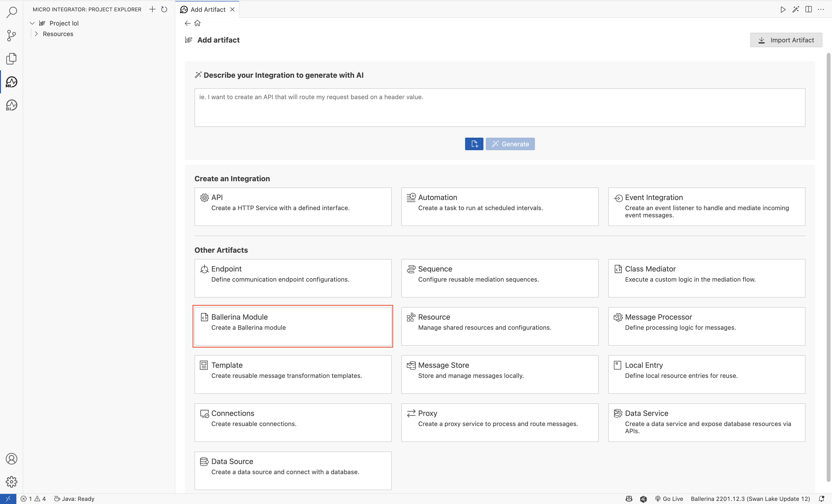The image size is (832, 504).
Task: Run the project using the play icon
Action: point(783,9)
